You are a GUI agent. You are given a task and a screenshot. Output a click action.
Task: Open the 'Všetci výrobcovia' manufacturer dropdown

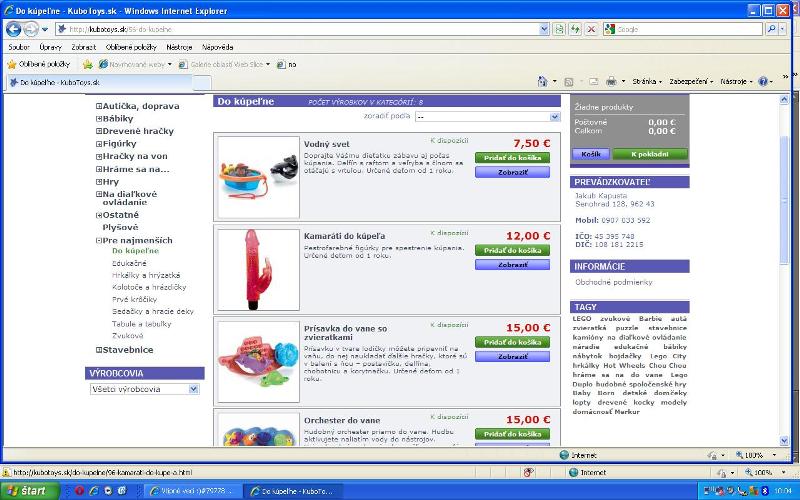coord(144,389)
